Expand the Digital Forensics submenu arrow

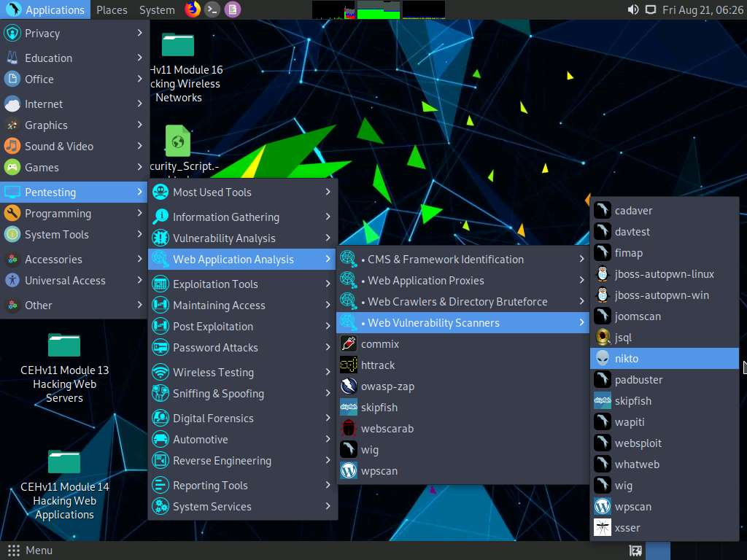click(328, 418)
